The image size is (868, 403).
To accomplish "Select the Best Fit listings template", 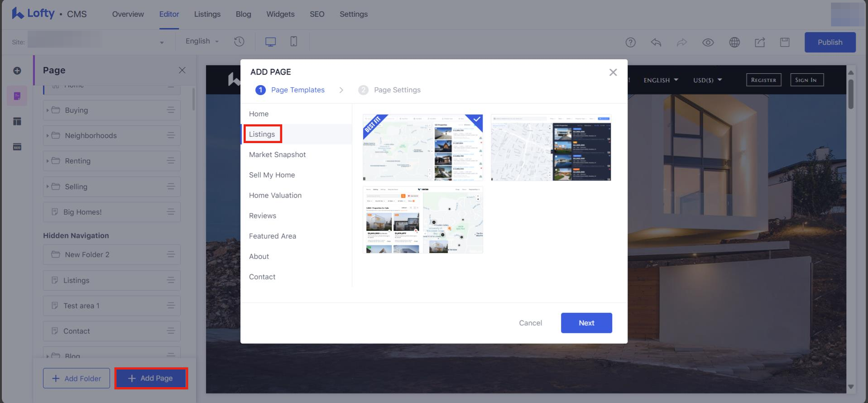I will (422, 148).
